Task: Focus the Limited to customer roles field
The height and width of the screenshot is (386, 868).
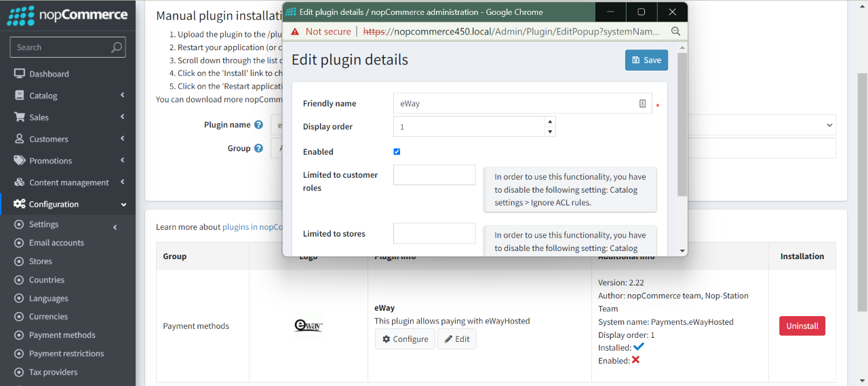Action: pyautogui.click(x=434, y=175)
